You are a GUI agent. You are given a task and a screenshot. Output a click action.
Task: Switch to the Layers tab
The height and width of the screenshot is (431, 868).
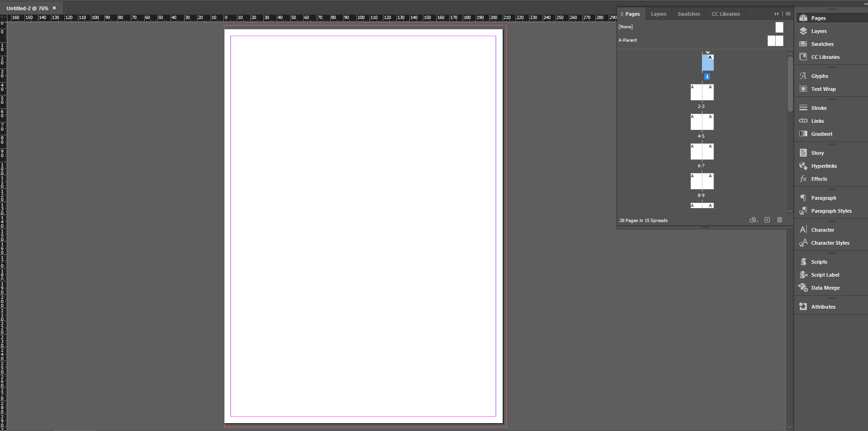coord(658,14)
